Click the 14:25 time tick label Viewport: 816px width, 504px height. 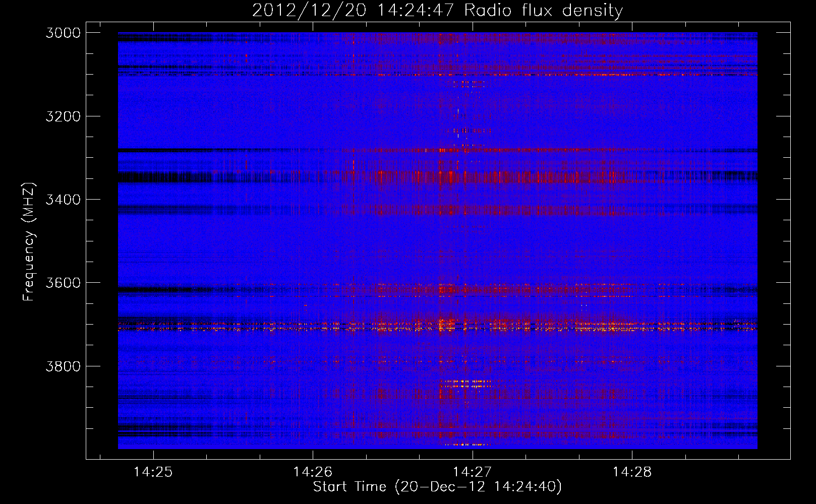click(153, 472)
